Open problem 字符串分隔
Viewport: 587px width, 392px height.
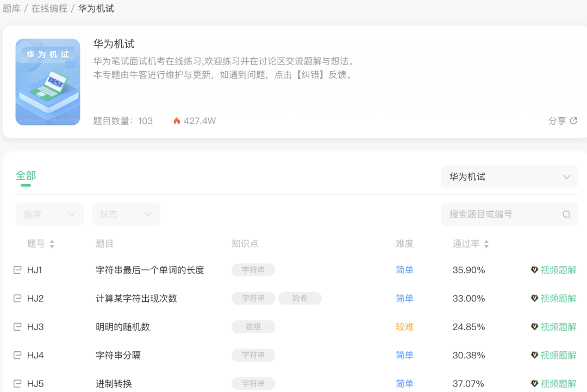click(118, 355)
